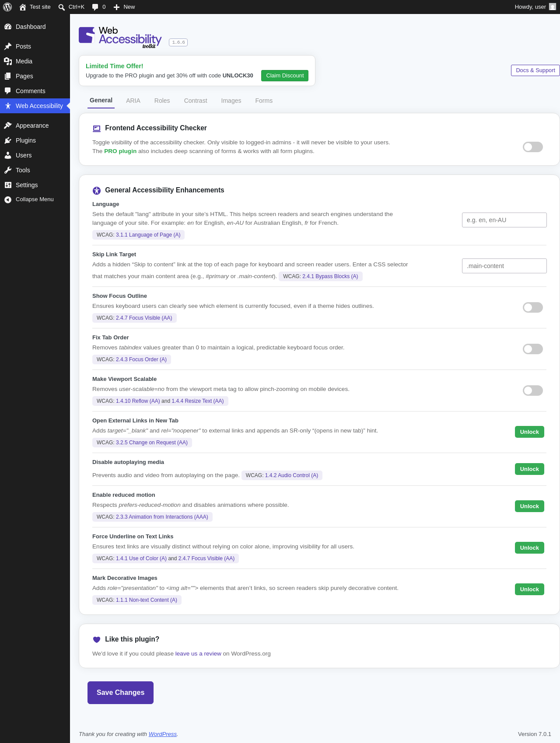Open the 2.4.3 Focus Order link
560x743 pixels.
pos(141,359)
